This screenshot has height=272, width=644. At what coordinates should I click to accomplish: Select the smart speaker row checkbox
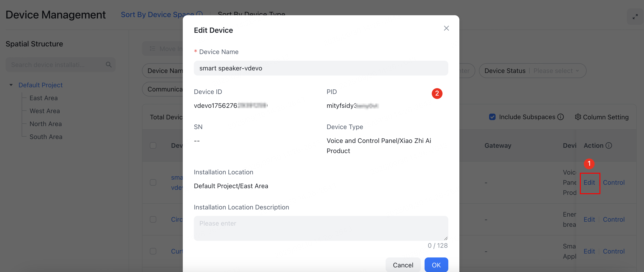[153, 182]
